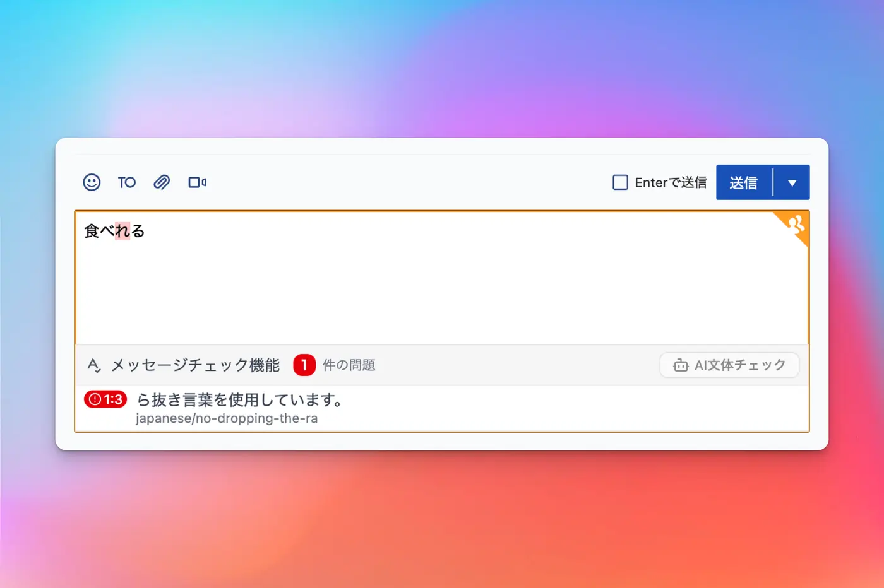The image size is (884, 588).
Task: Click the red 1:3 error position badge
Action: click(x=105, y=399)
